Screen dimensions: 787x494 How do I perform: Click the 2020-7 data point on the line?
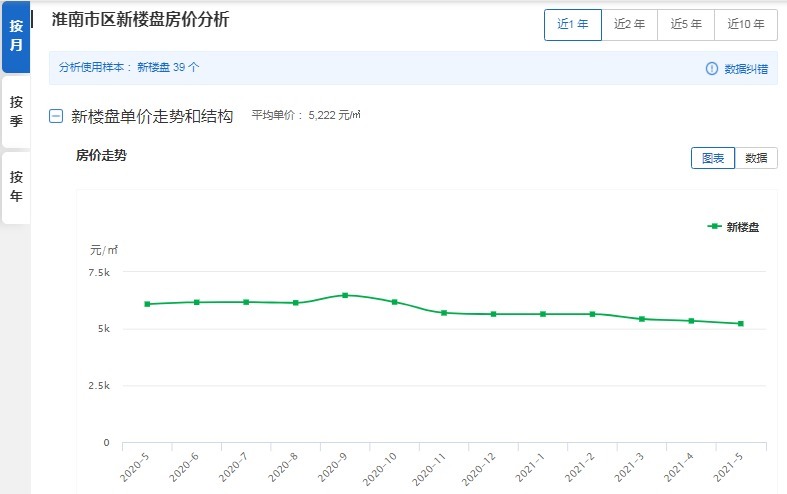[x=246, y=302]
